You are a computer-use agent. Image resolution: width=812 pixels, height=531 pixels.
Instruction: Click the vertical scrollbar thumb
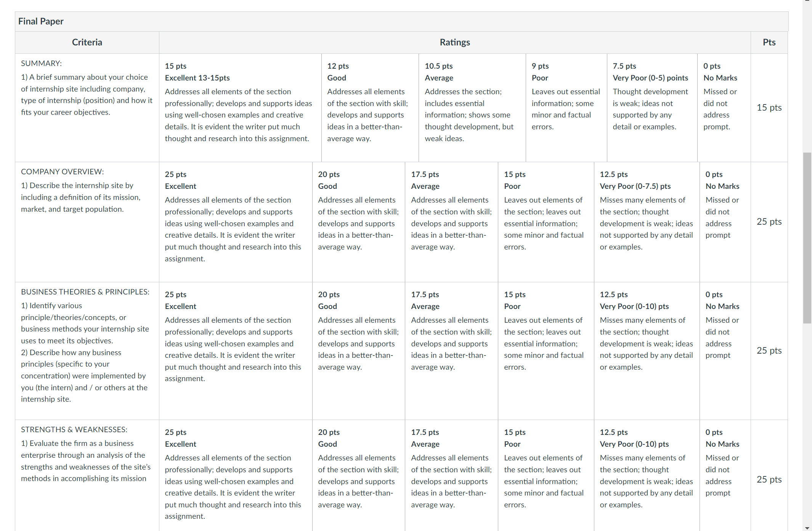click(x=807, y=238)
